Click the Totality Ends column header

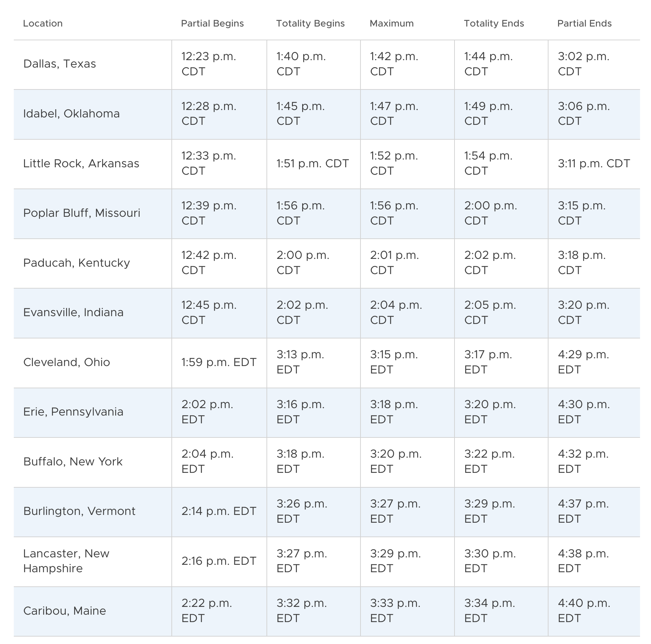coord(494,23)
